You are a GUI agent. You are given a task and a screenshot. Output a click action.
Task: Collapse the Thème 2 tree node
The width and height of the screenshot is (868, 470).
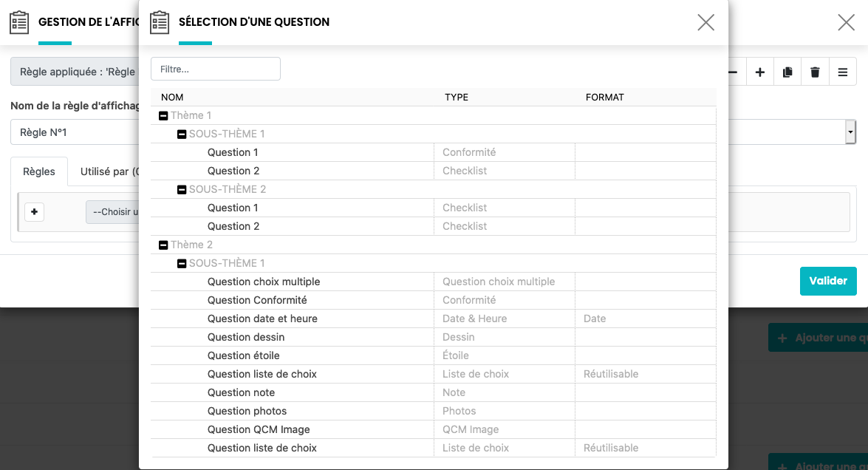[163, 245]
